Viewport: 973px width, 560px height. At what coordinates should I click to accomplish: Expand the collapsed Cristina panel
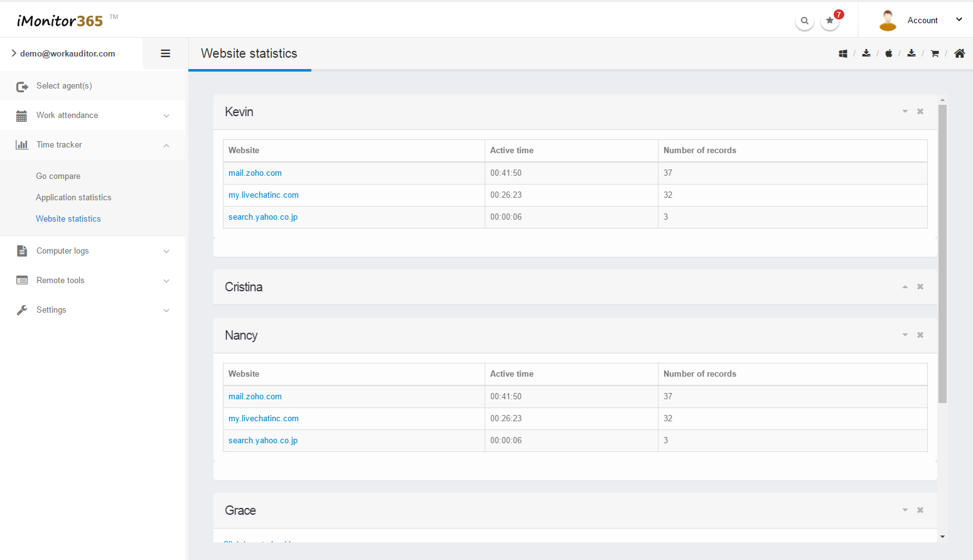click(x=905, y=287)
